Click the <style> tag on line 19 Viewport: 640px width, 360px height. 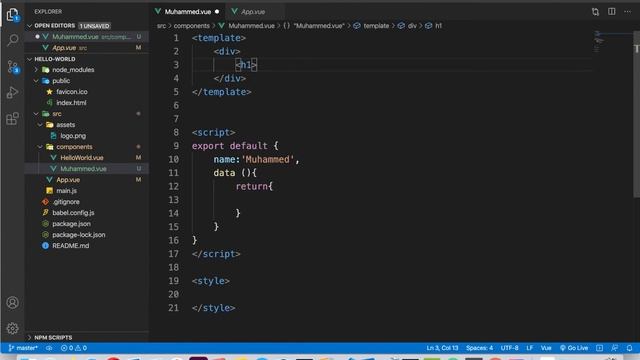[211, 281]
